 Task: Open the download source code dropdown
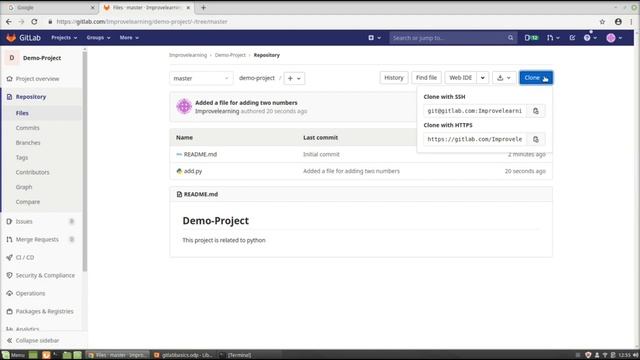point(504,78)
